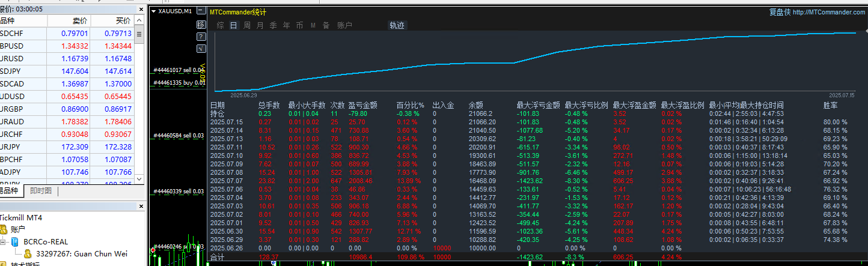The height and width of the screenshot is (266, 868).
Task: Click the 最大浮亏金额 column header
Action: point(539,105)
